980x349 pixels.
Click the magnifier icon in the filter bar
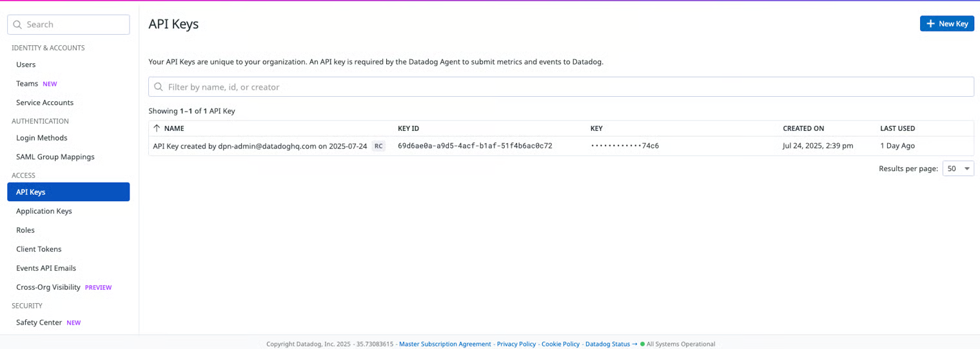(x=159, y=87)
